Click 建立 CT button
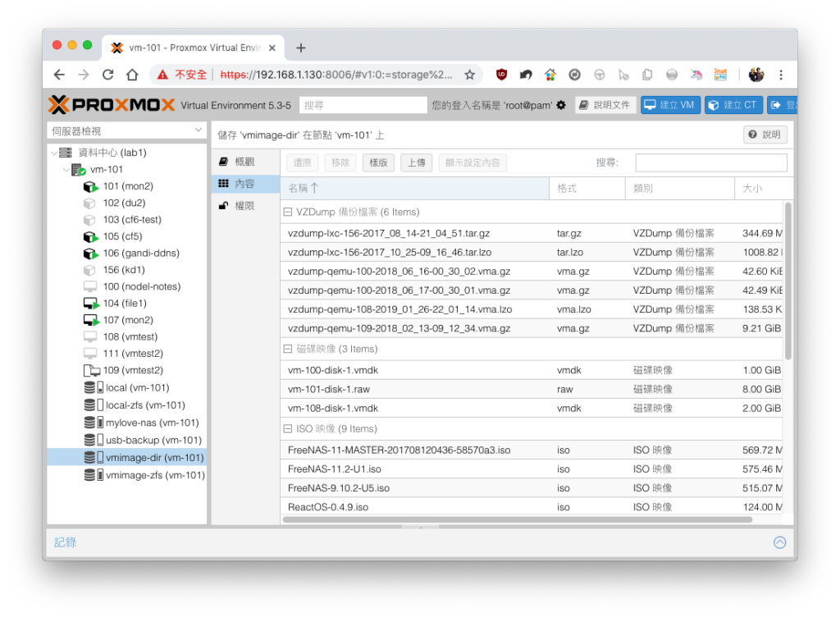The image size is (840, 617). [x=733, y=105]
